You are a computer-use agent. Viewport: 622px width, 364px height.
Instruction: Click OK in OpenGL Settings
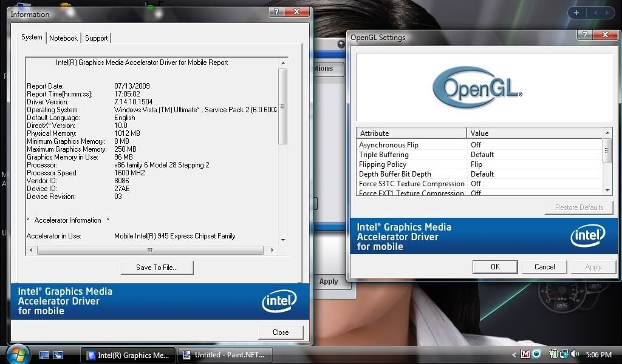495,267
